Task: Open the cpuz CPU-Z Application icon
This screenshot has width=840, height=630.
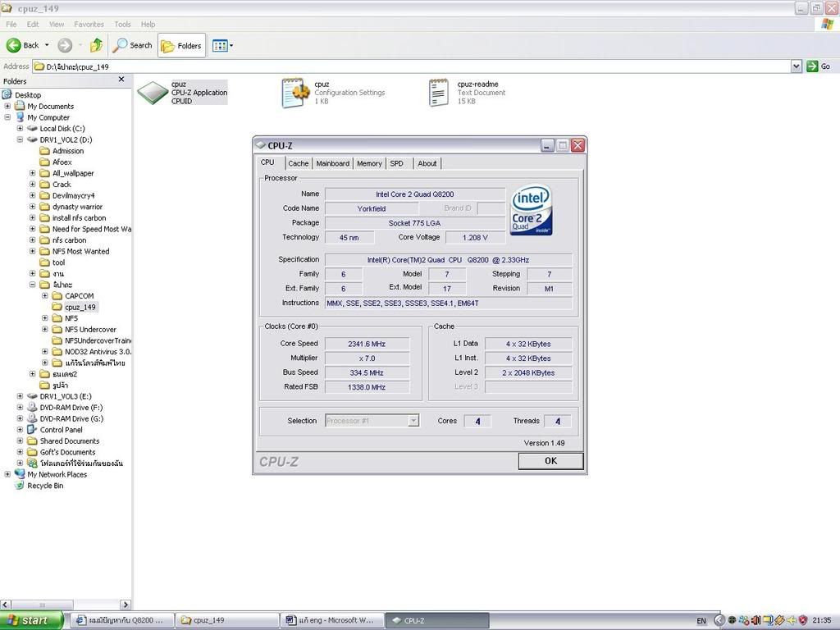Action: click(x=153, y=93)
